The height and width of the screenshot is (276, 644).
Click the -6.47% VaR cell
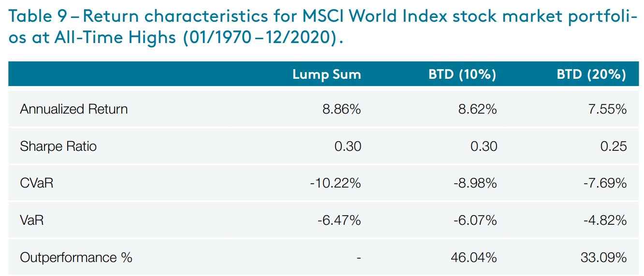(339, 220)
